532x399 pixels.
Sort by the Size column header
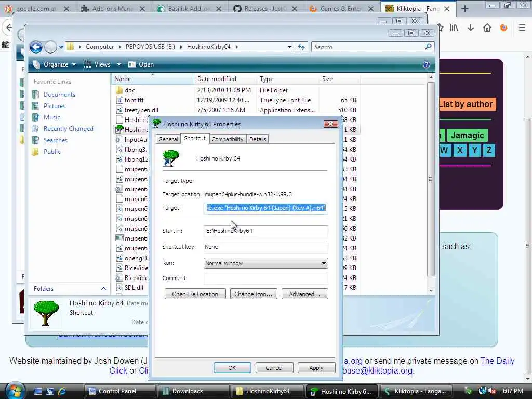[340, 79]
